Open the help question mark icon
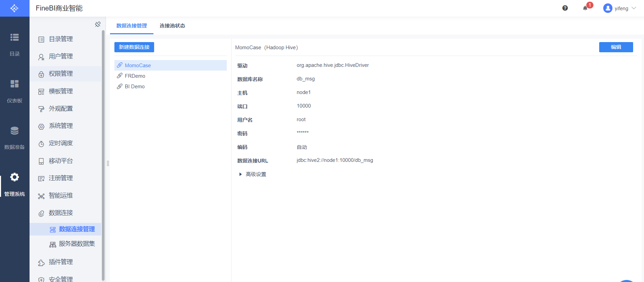 [565, 8]
